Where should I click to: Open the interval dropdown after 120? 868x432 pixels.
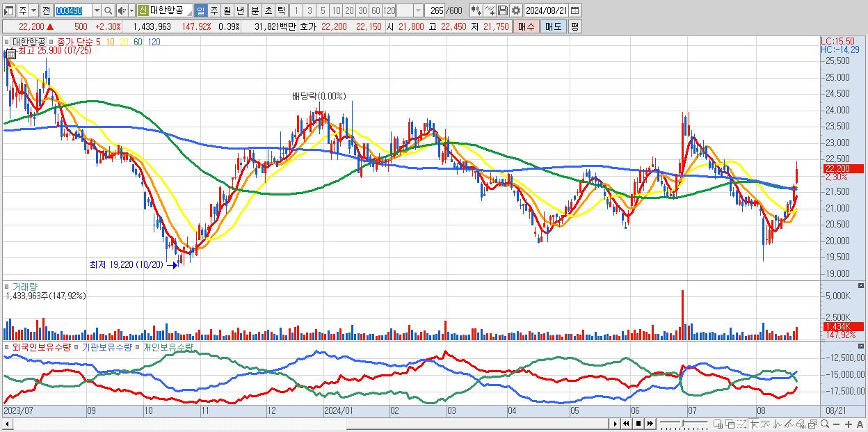click(x=418, y=10)
